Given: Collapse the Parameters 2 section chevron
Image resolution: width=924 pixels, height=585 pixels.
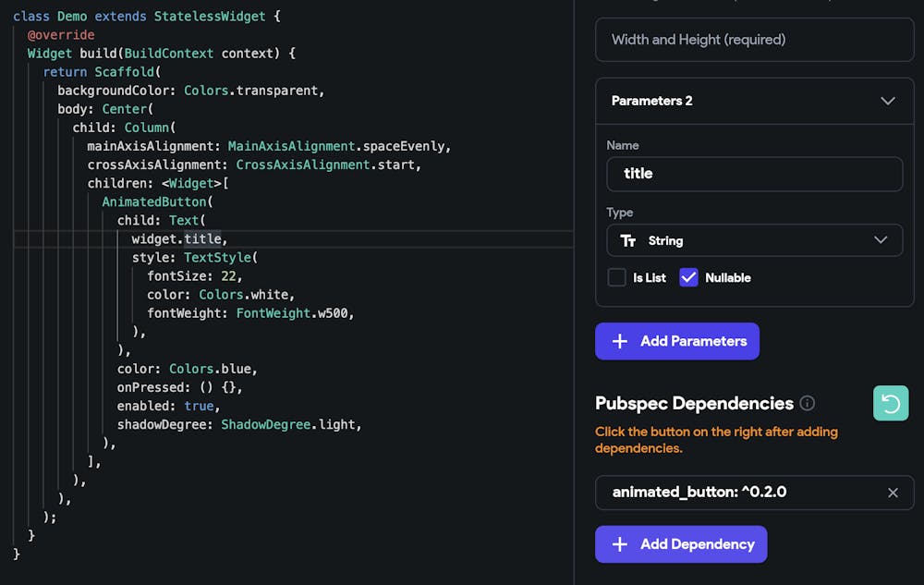Looking at the screenshot, I should 888,101.
